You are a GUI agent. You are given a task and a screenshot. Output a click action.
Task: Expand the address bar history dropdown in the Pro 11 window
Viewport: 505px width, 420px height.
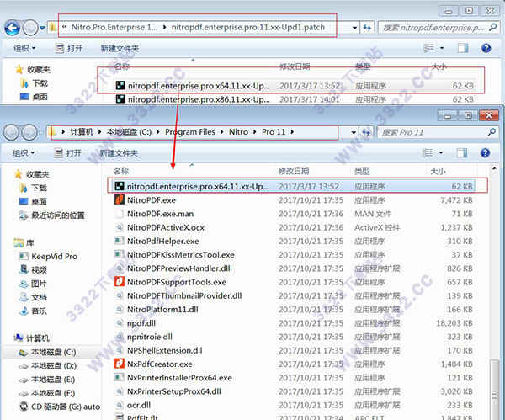pyautogui.click(x=353, y=132)
